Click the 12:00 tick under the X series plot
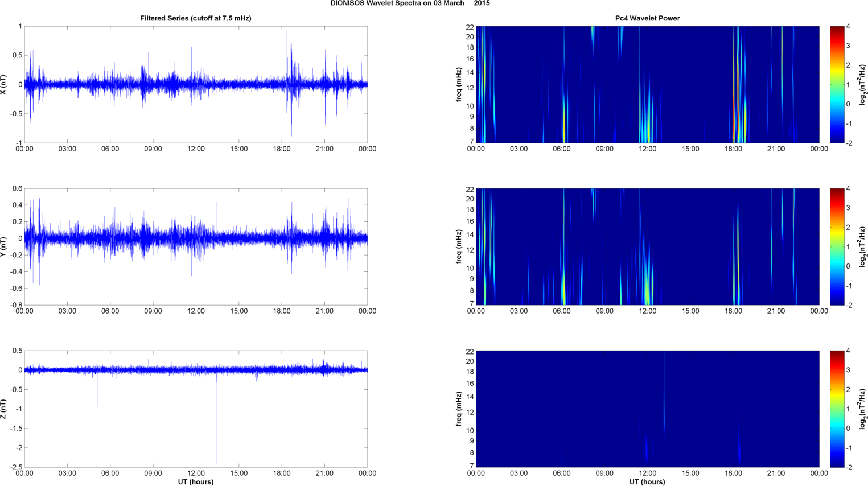 pyautogui.click(x=196, y=149)
